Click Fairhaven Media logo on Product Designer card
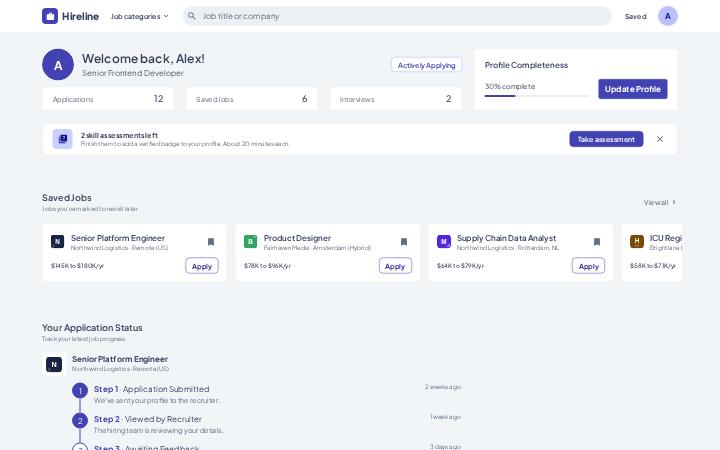 (x=250, y=242)
